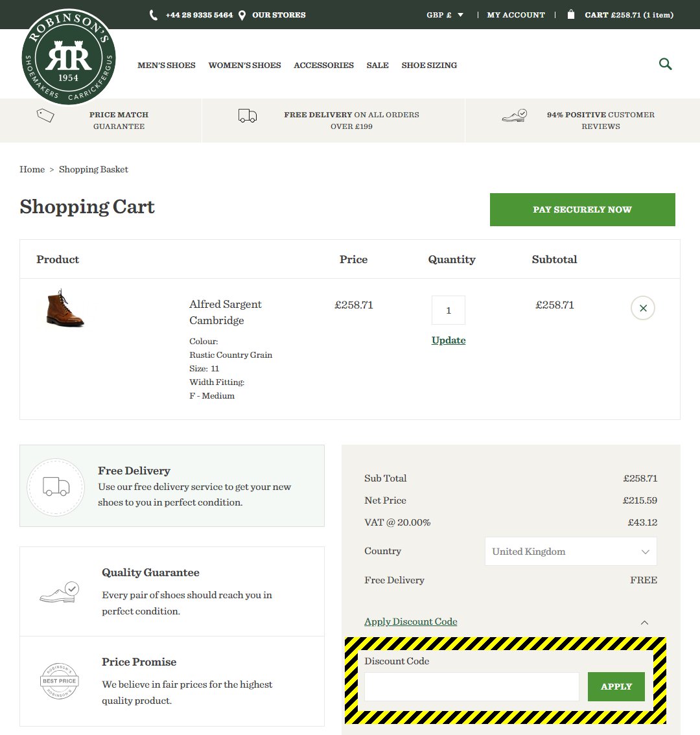Click the Robinson's Shoemakers logo
700x735 pixels.
pyautogui.click(x=69, y=56)
